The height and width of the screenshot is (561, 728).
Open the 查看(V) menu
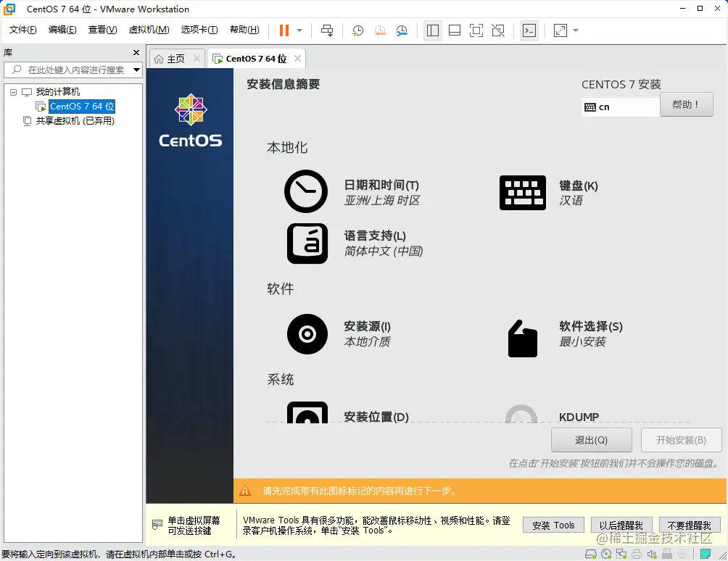(x=103, y=30)
